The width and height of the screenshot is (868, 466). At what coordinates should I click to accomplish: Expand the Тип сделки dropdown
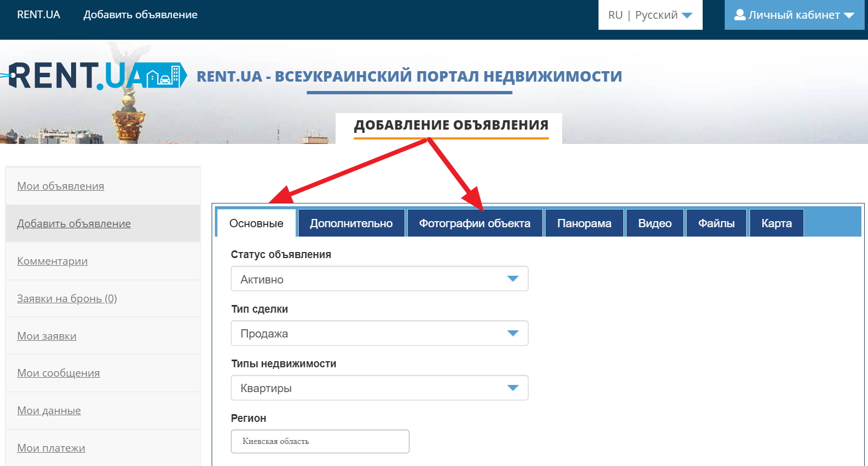click(x=379, y=334)
